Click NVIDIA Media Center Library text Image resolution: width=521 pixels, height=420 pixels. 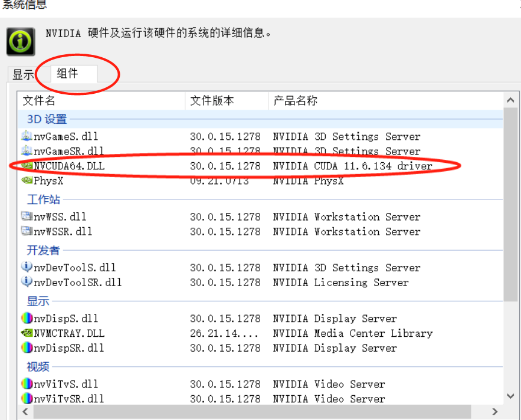[x=353, y=333]
